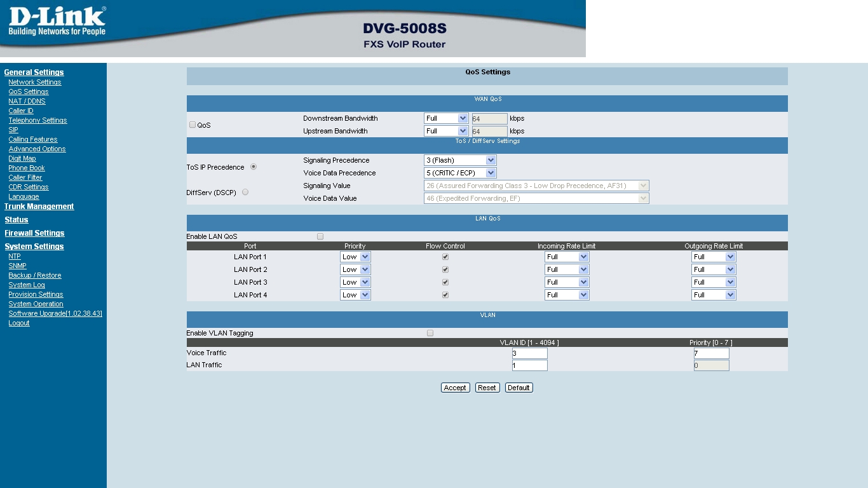This screenshot has width=868, height=488.
Task: Open the Telephony Settings link
Action: (37, 120)
